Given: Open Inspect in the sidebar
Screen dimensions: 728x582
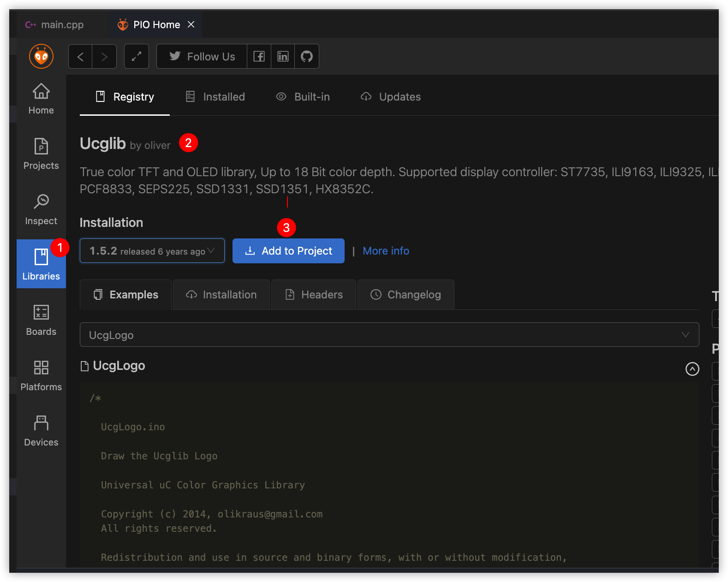Looking at the screenshot, I should (41, 209).
